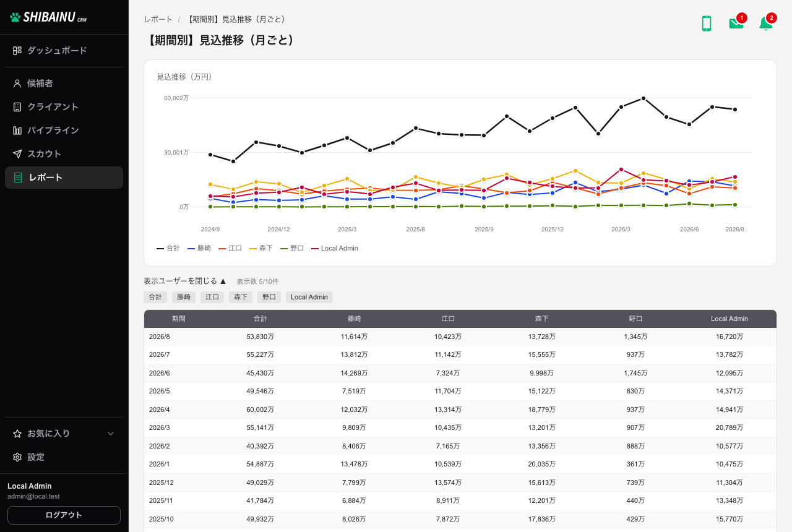Click the 2025/12 chart x-axis label
792x532 pixels.
click(x=553, y=229)
